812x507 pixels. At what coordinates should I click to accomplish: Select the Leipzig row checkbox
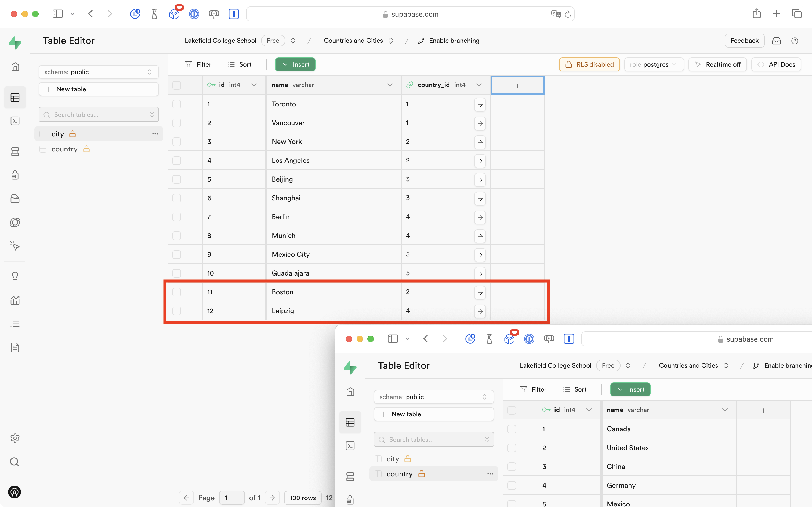(177, 311)
